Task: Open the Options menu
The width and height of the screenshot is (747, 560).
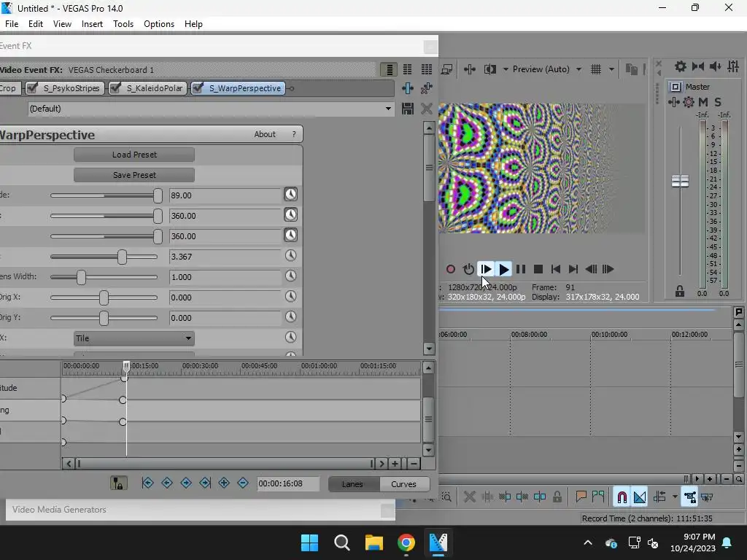Action: pyautogui.click(x=158, y=24)
